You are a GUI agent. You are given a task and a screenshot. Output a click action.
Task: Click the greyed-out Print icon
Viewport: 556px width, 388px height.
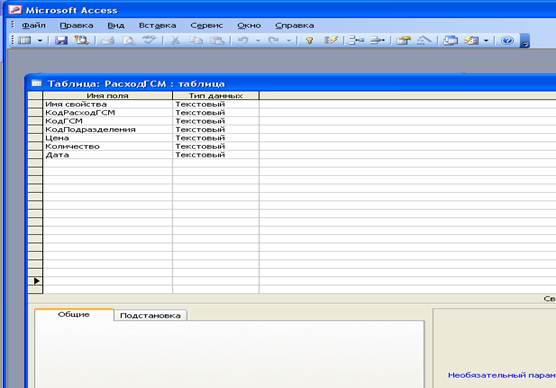(107, 40)
